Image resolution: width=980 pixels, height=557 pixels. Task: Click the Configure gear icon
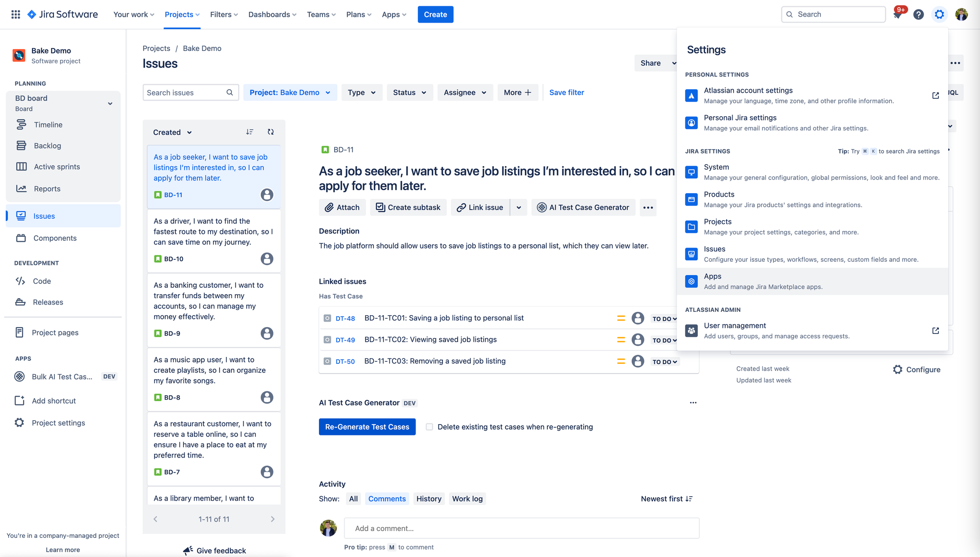pos(897,370)
